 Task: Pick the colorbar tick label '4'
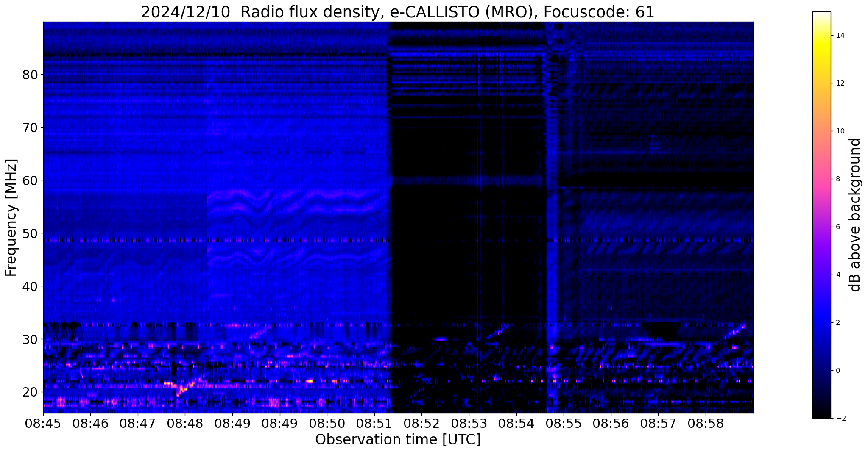837,275
